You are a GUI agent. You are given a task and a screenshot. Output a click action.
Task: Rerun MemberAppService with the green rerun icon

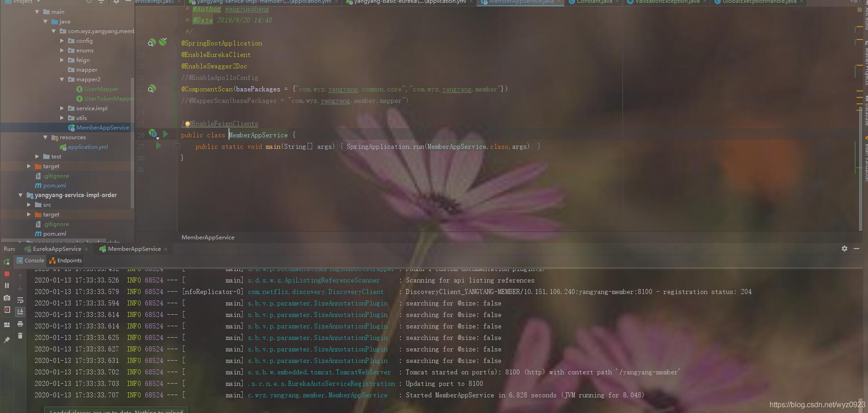(6, 261)
